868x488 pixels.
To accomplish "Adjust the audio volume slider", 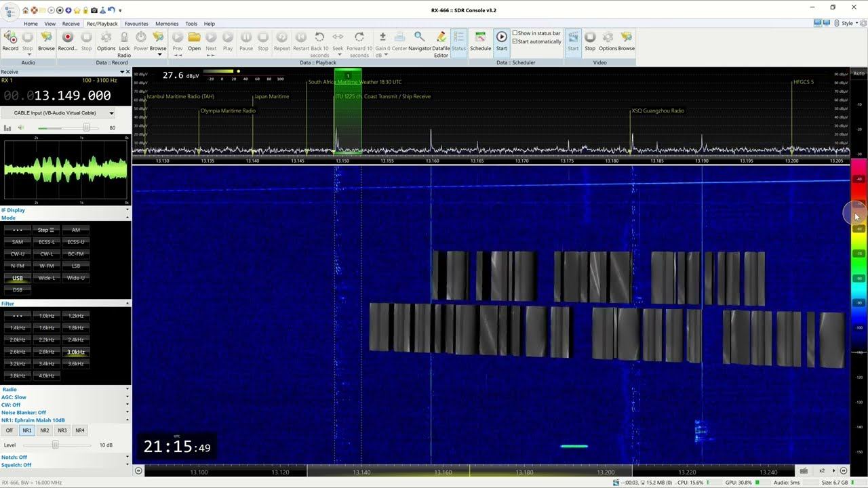I will (86, 127).
